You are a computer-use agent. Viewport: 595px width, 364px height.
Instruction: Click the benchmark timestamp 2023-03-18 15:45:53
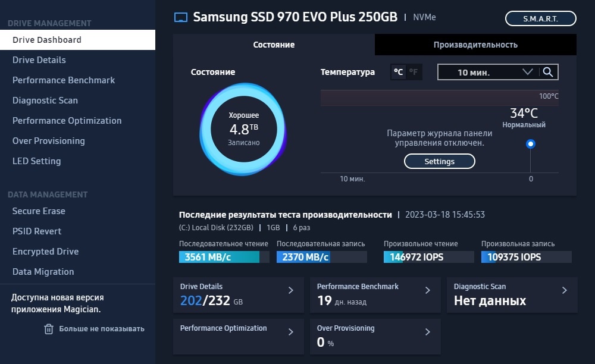point(445,215)
